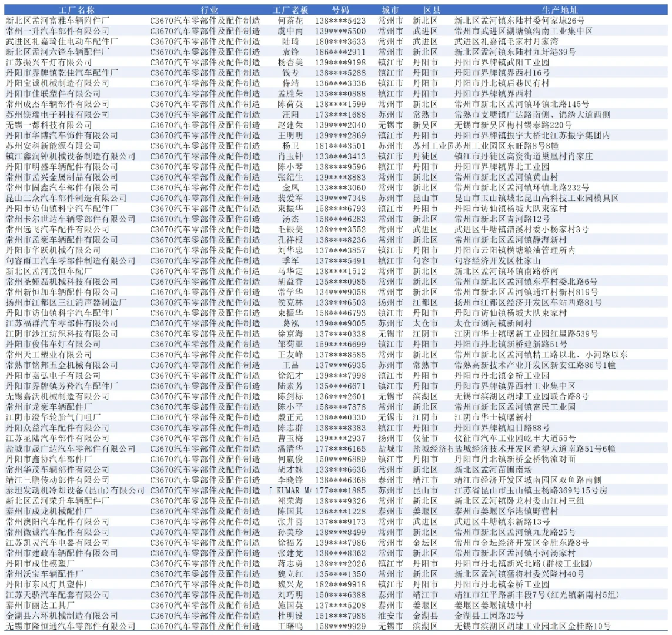Select factory name 泰州市成龙机械配件厂
This screenshot has height=635, width=672.
tap(49, 511)
